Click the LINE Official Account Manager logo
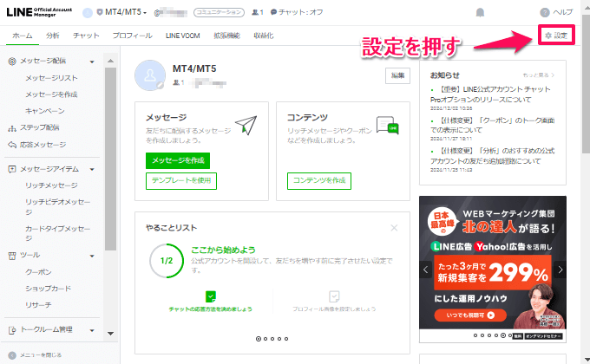Screen dimensions: 590x364 click(x=39, y=12)
